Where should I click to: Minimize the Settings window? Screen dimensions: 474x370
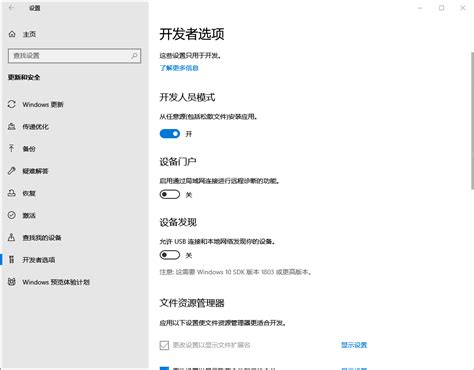[x=420, y=8]
